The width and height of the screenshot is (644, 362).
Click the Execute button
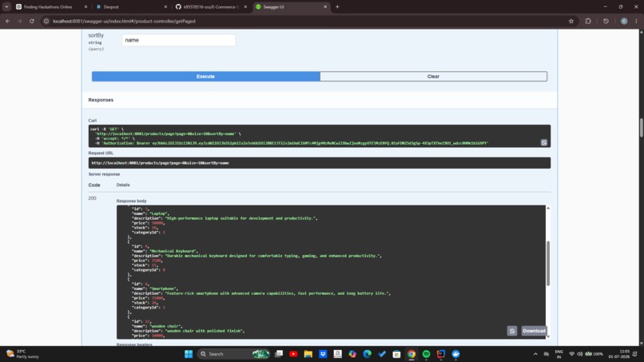(206, 77)
